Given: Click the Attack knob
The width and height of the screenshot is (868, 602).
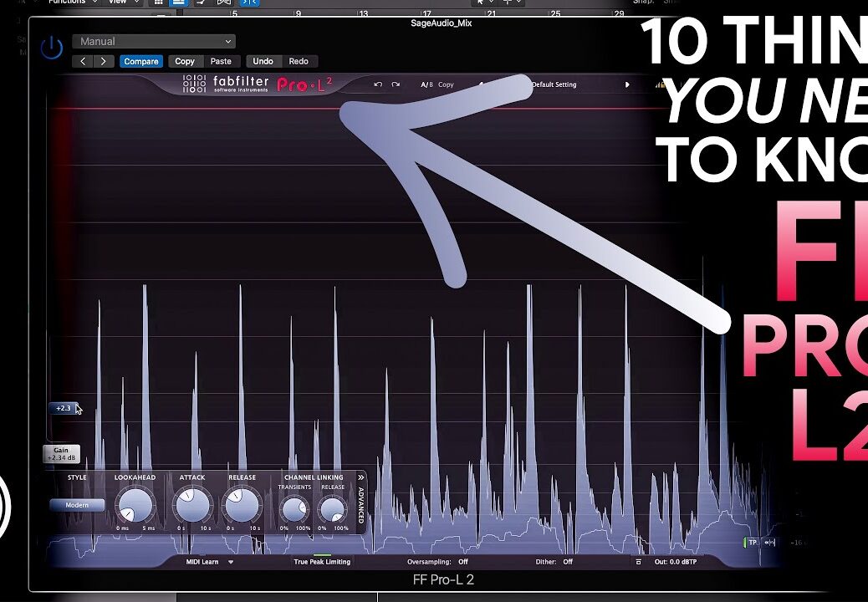Looking at the screenshot, I should (x=192, y=505).
